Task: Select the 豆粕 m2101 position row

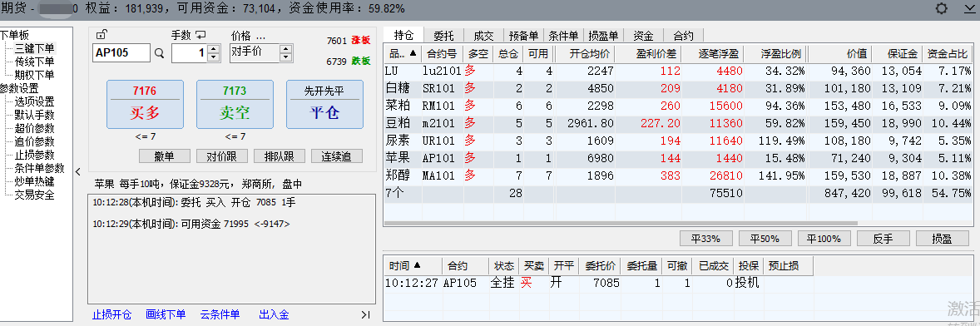Action: [677, 124]
